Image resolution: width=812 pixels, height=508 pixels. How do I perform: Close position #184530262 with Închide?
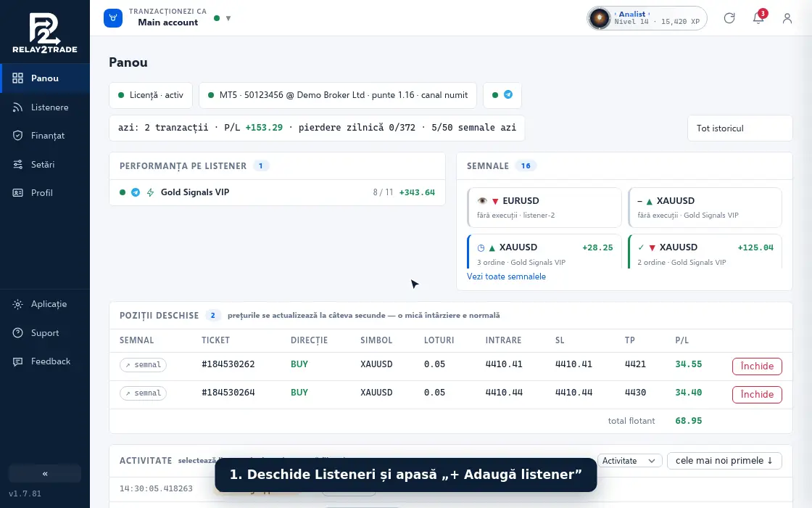pos(757,366)
